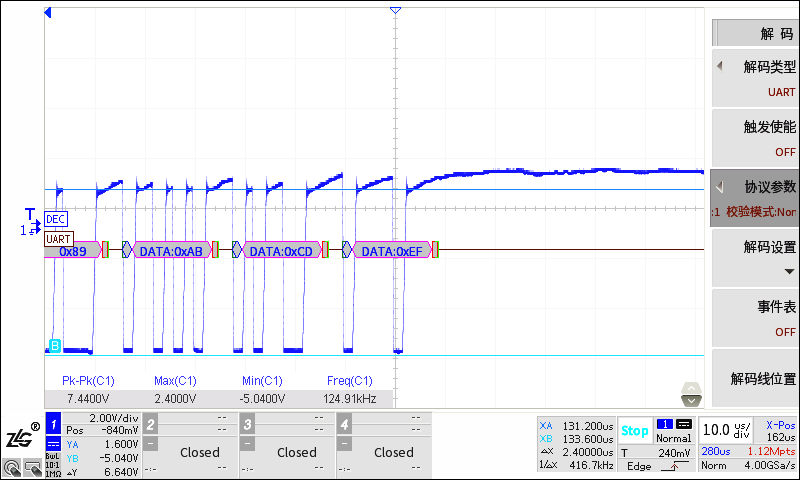Tap the 解码类型 left arrow
Screen dimensions: 800x480
720,66
